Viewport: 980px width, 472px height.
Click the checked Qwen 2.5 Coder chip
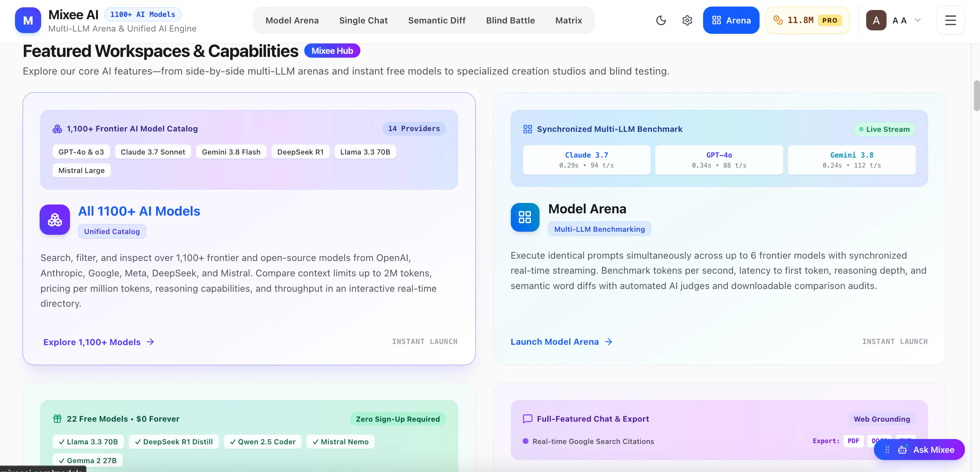pyautogui.click(x=263, y=442)
